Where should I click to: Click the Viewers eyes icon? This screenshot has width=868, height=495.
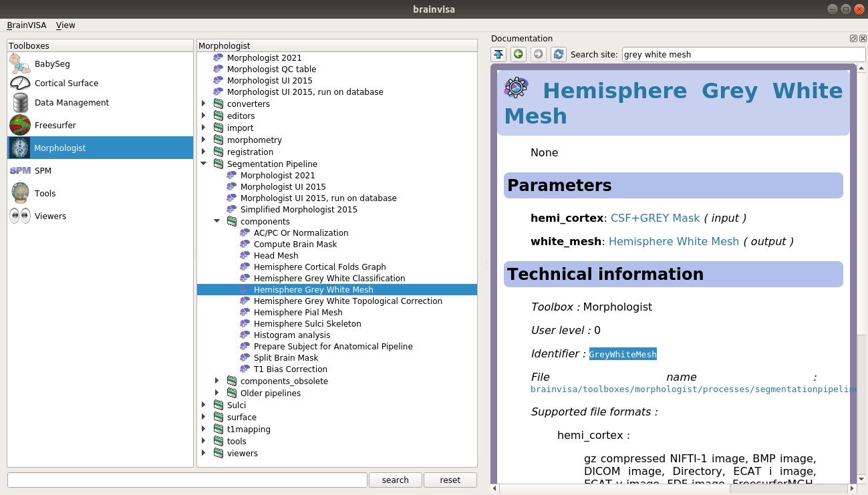[x=20, y=216]
